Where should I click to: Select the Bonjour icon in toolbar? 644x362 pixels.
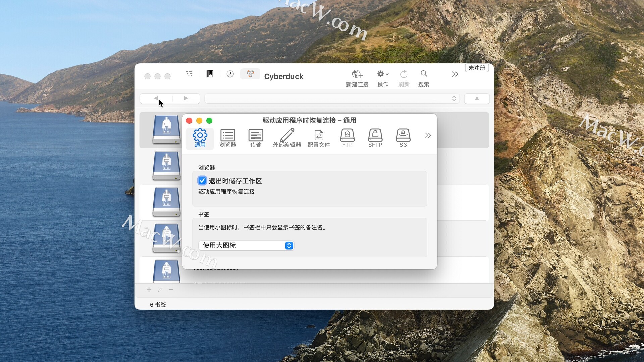(250, 74)
